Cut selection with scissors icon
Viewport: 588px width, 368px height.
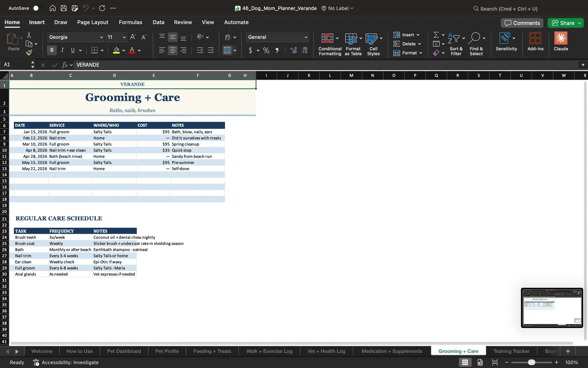point(29,35)
